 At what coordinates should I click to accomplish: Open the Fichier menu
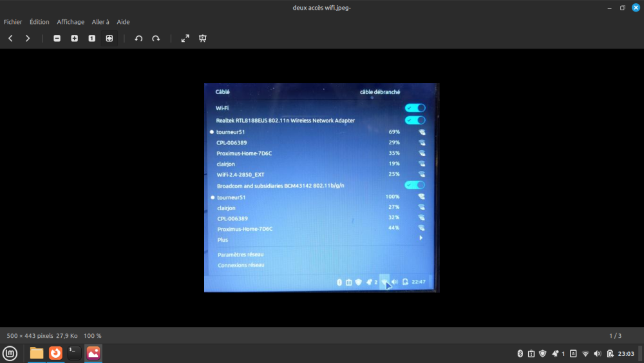[13, 22]
